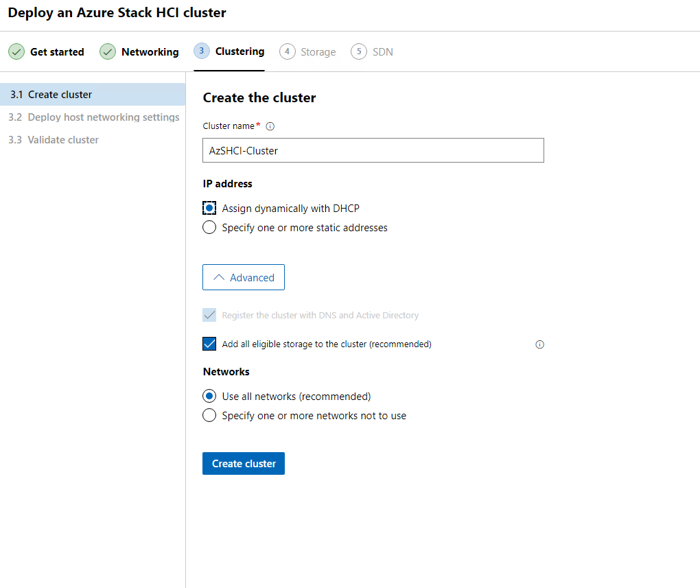Switch to the Get started tab label
The image size is (700, 588).
click(57, 52)
